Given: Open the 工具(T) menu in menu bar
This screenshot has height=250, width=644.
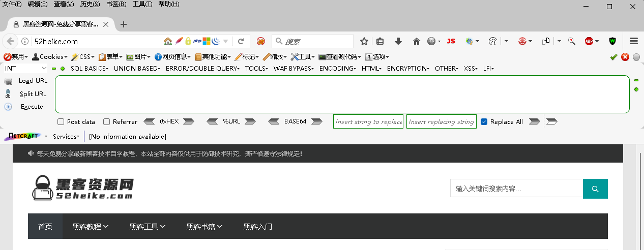Looking at the screenshot, I should [x=142, y=4].
